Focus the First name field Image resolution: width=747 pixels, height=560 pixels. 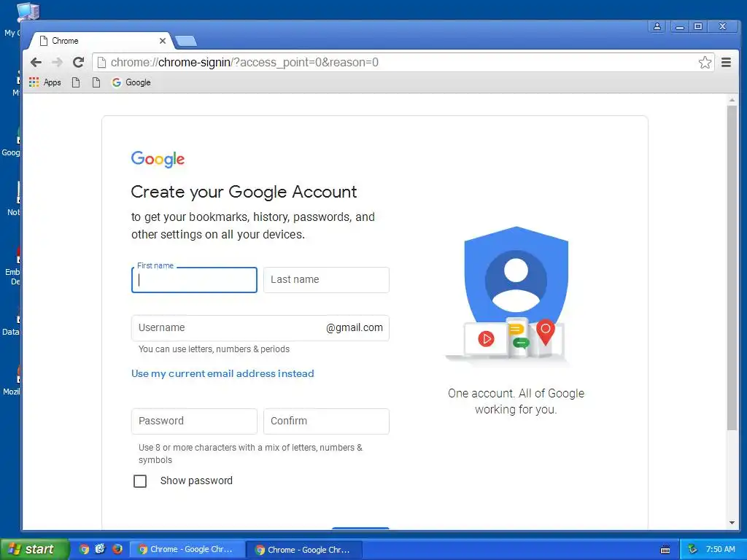coord(194,280)
